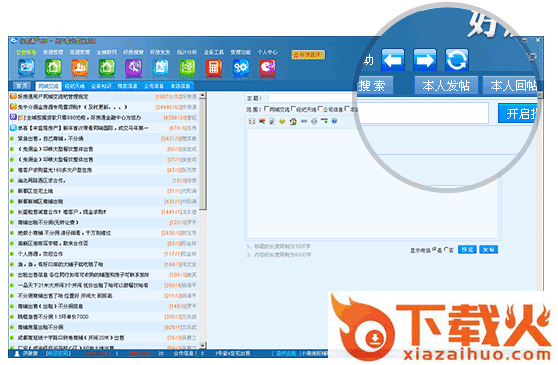The image size is (558, 365).
Task: Switch to the 同城交流 tab
Action: [x=48, y=86]
